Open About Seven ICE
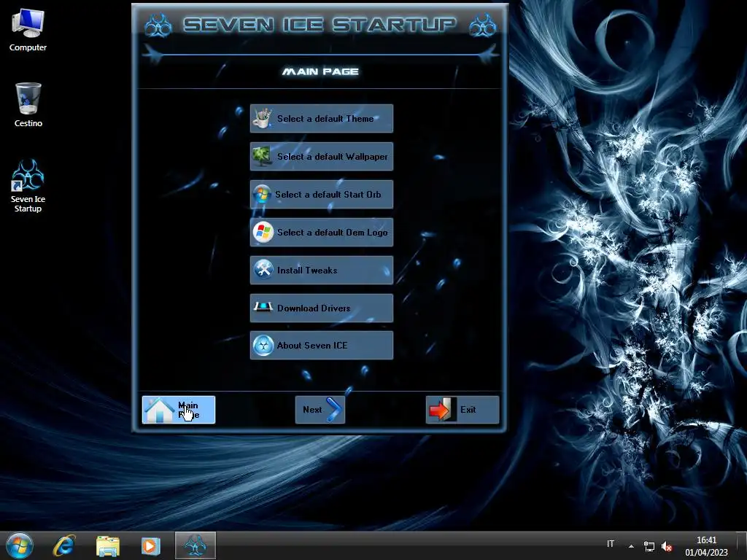 click(x=322, y=345)
